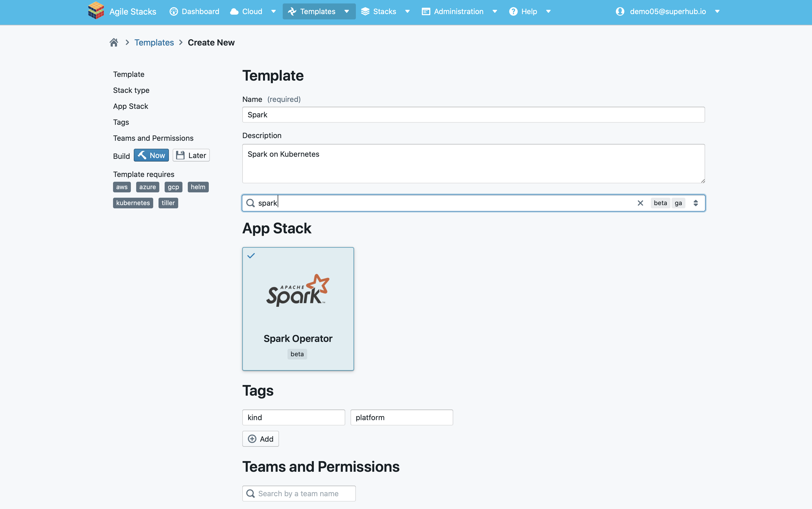Click the platform tag input field

(401, 417)
